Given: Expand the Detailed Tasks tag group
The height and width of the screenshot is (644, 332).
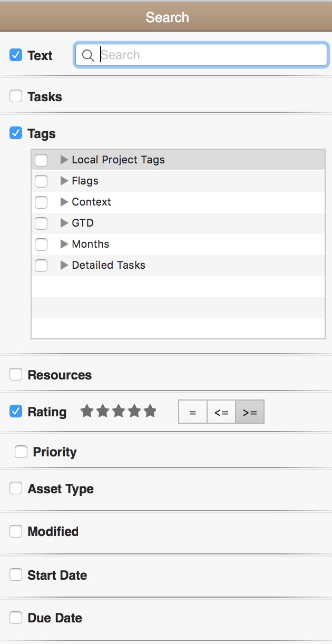Looking at the screenshot, I should tap(64, 265).
